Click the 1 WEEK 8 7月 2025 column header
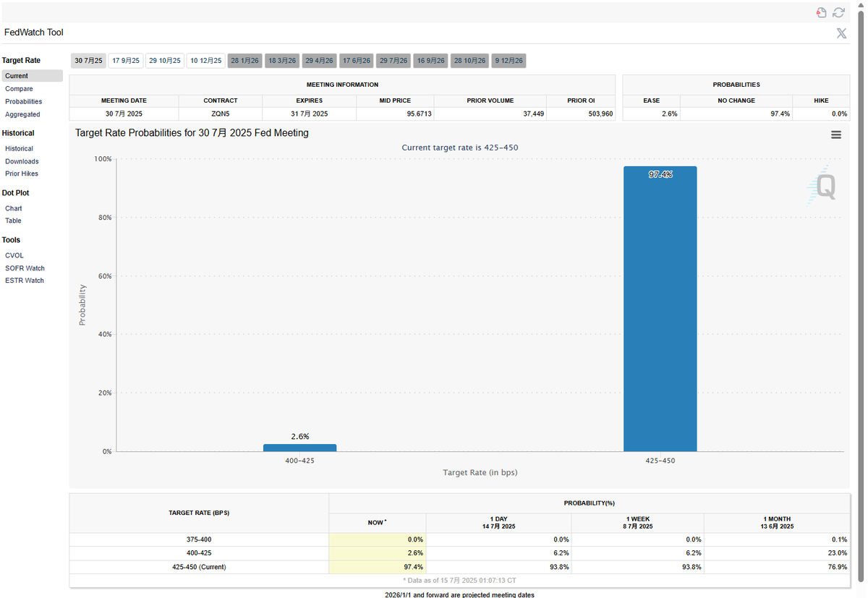The width and height of the screenshot is (868, 598). [x=637, y=523]
